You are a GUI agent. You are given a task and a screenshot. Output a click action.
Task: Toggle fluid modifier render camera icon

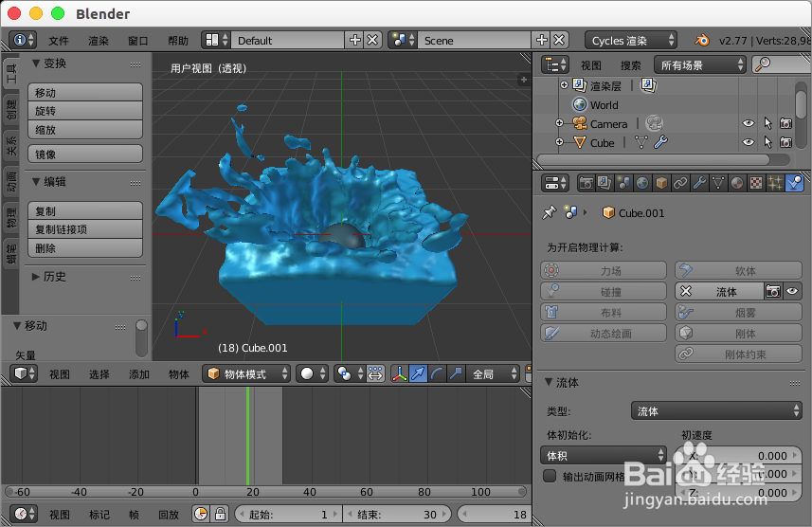[x=773, y=291]
